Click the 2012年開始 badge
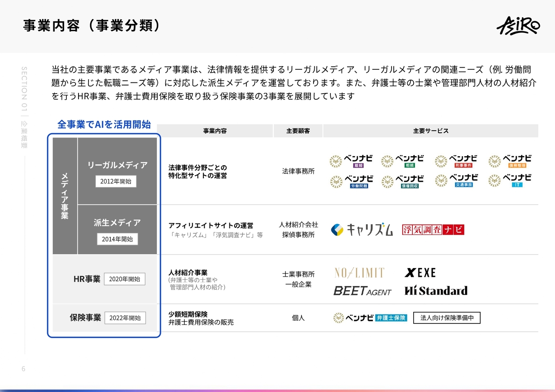 116,181
